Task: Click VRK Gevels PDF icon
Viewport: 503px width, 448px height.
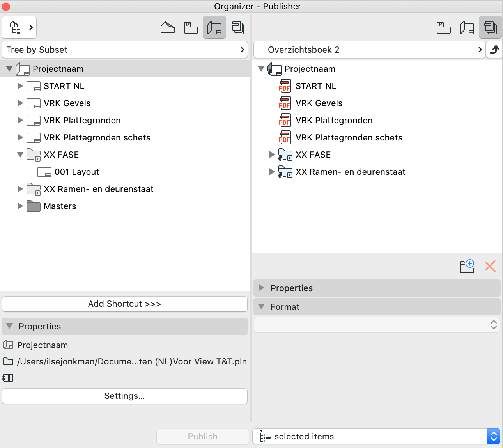Action: tap(285, 103)
